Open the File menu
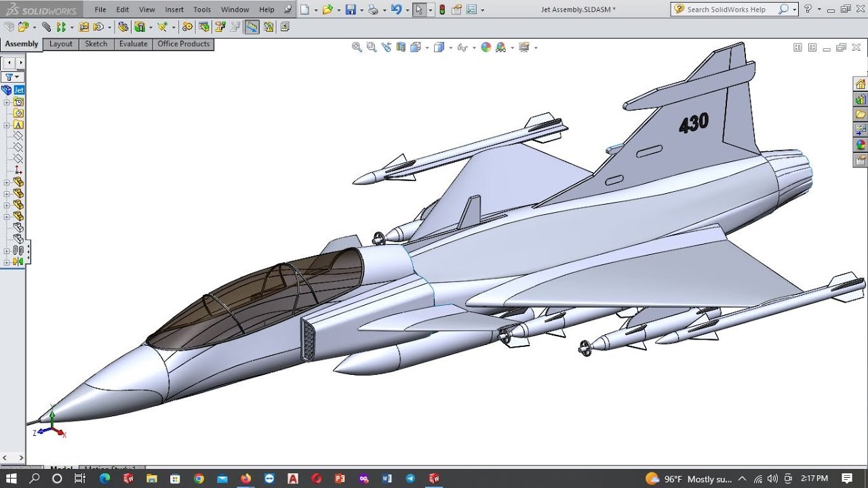This screenshot has height=488, width=868. click(100, 9)
